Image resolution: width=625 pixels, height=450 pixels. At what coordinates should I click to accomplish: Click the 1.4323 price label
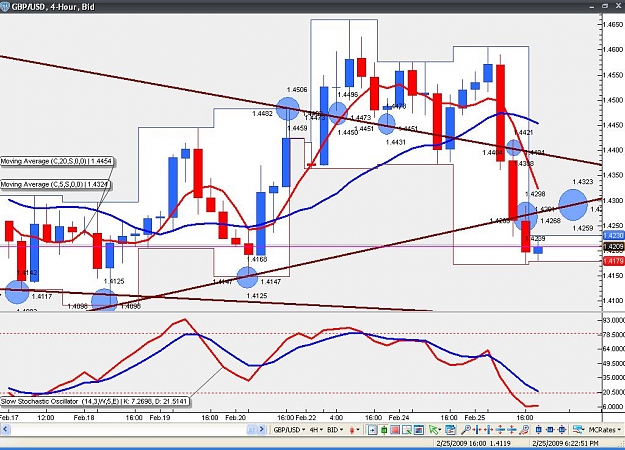583,182
